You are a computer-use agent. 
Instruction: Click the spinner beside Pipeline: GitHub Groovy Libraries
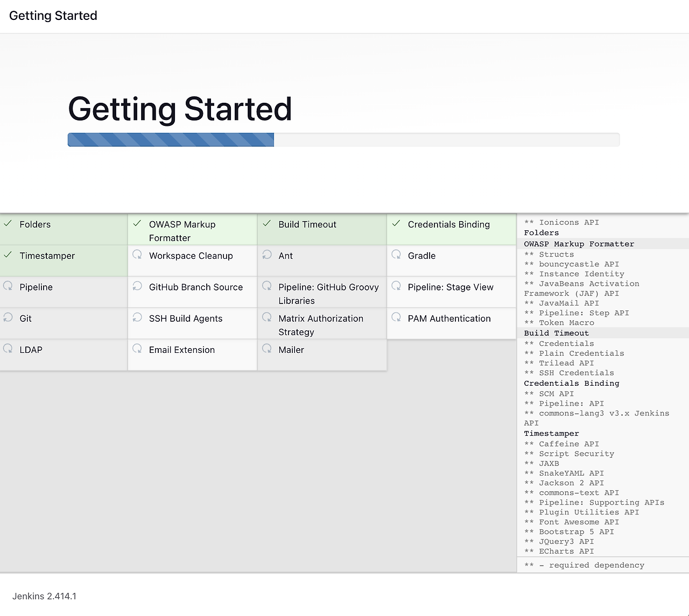click(x=267, y=286)
